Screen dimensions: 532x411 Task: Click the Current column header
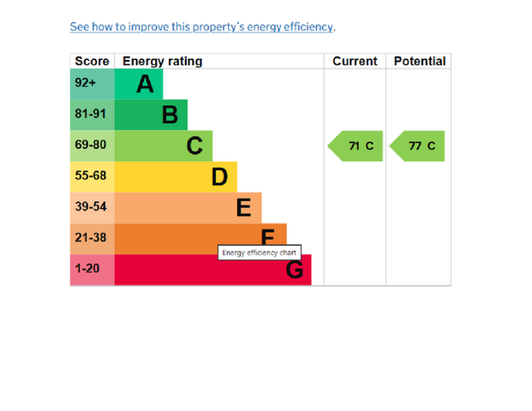point(355,61)
